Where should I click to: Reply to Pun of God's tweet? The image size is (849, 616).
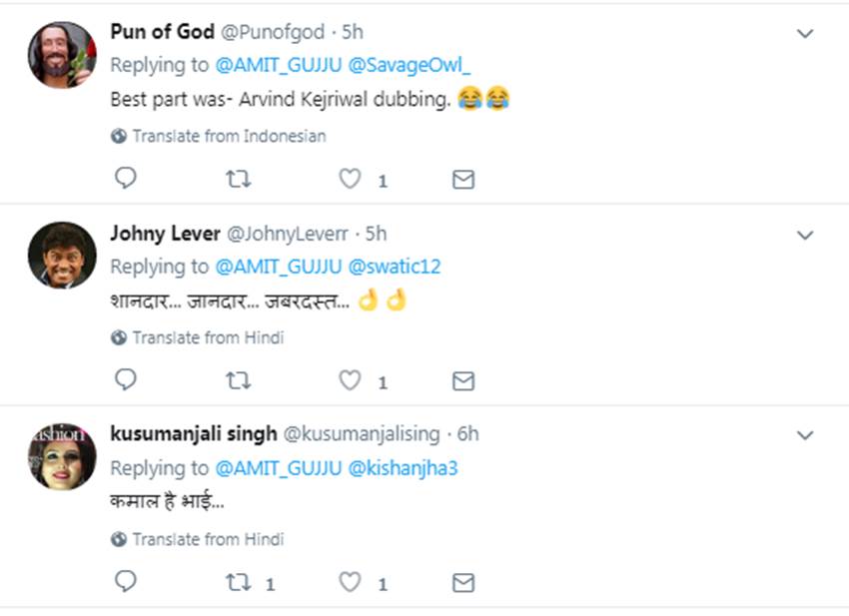125,179
